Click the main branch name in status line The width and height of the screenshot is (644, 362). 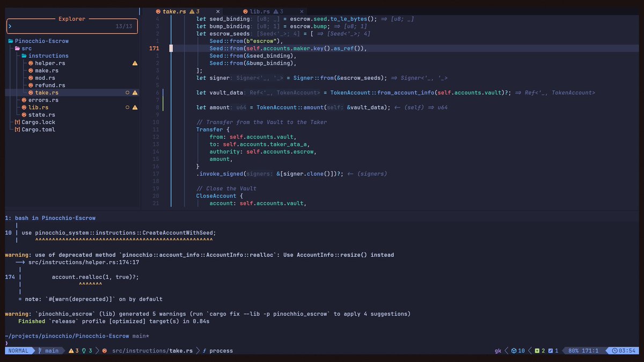52,351
